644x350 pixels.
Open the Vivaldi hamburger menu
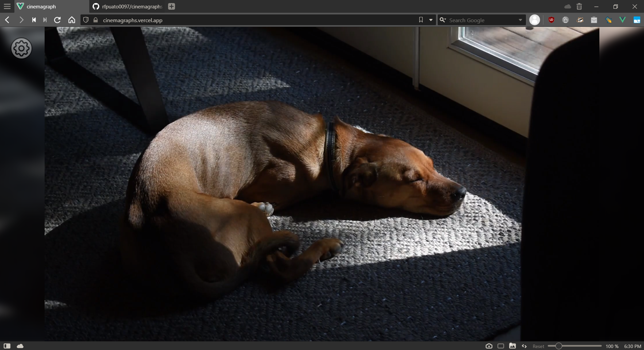(x=7, y=6)
